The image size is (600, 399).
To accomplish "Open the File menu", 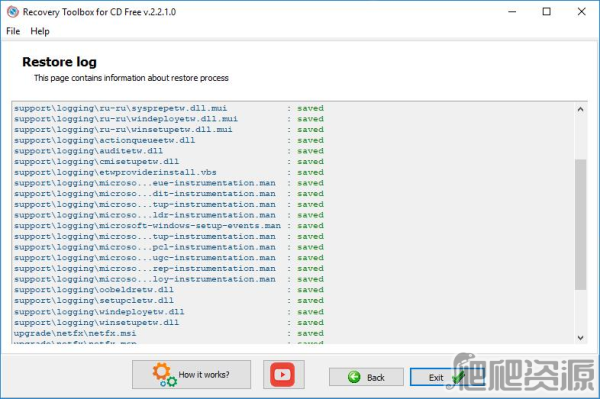I will (x=13, y=31).
